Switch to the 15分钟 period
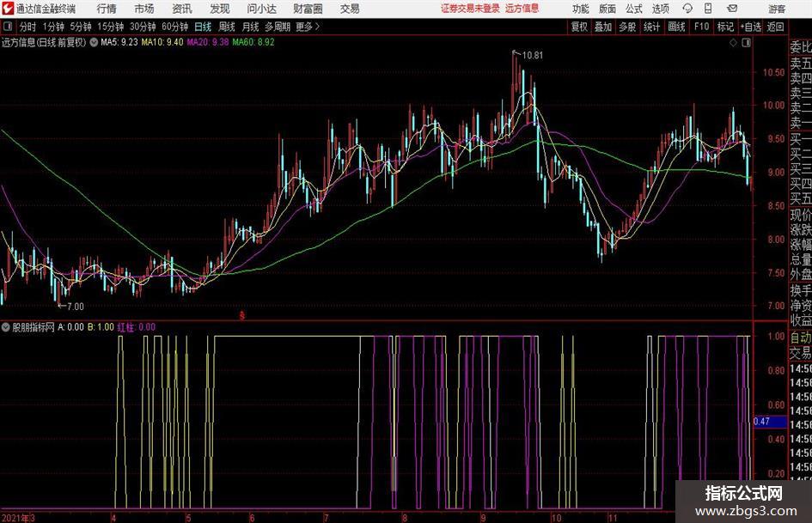812x523 pixels. pyautogui.click(x=111, y=27)
